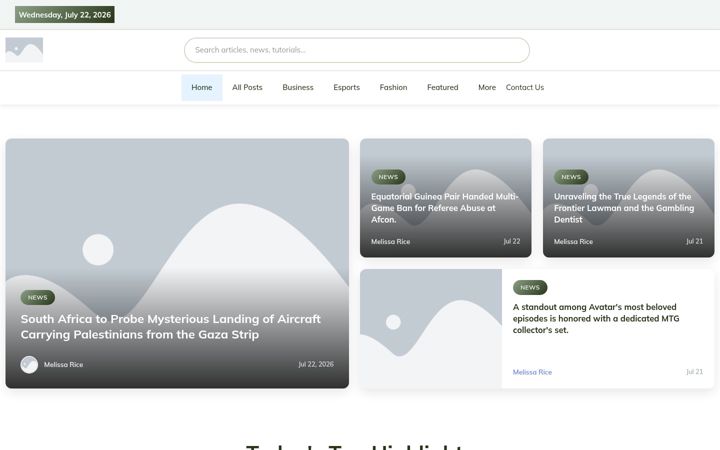720x450 pixels.
Task: Open the All Posts menu item
Action: pos(247,87)
